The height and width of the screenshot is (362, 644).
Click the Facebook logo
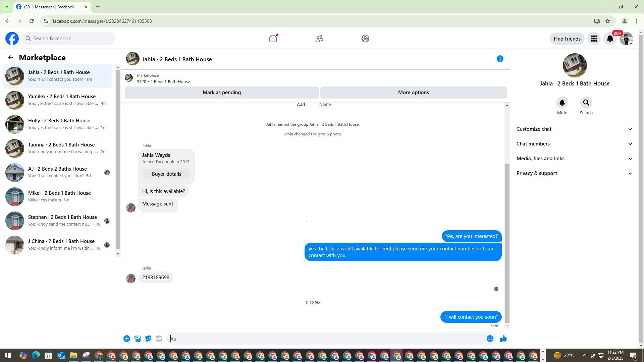pos(12,39)
